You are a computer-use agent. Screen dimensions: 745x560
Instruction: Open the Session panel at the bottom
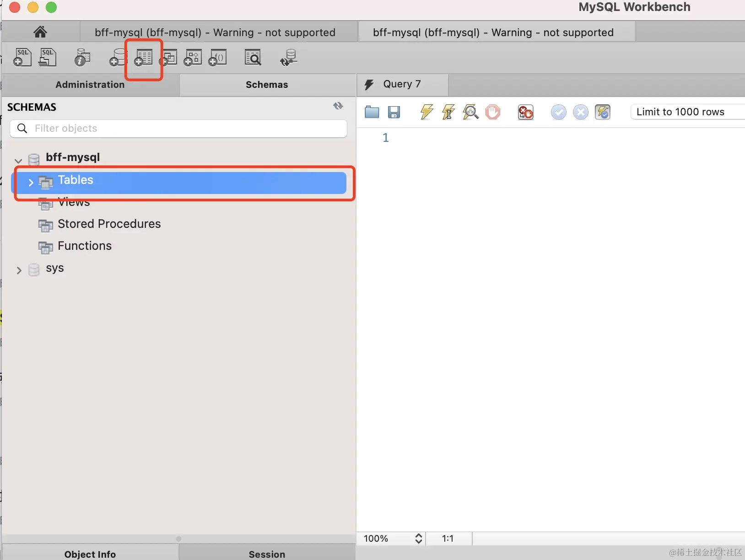click(267, 554)
